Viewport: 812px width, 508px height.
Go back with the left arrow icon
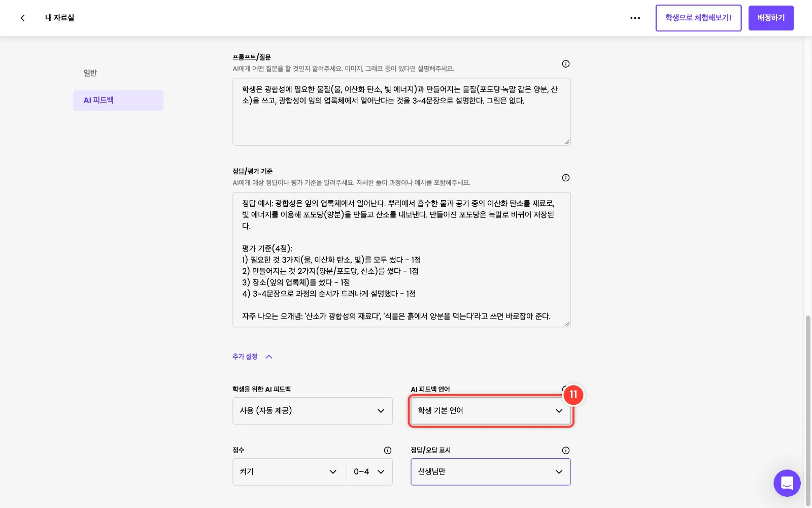pos(22,18)
